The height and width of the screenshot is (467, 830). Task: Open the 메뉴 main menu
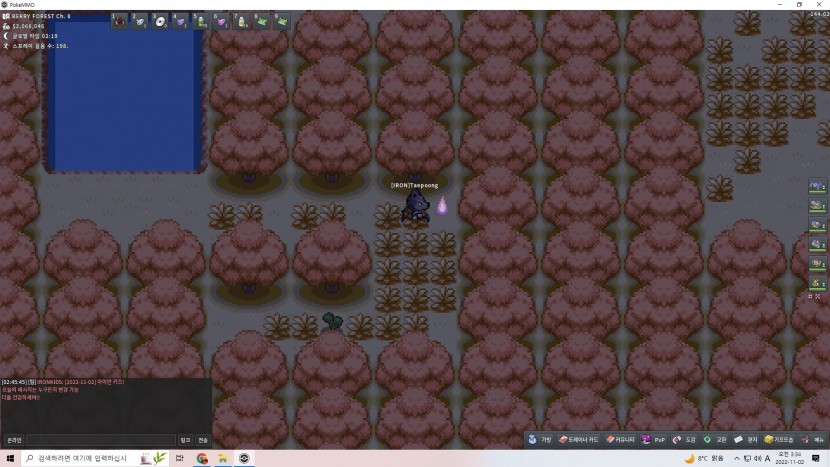(813, 439)
